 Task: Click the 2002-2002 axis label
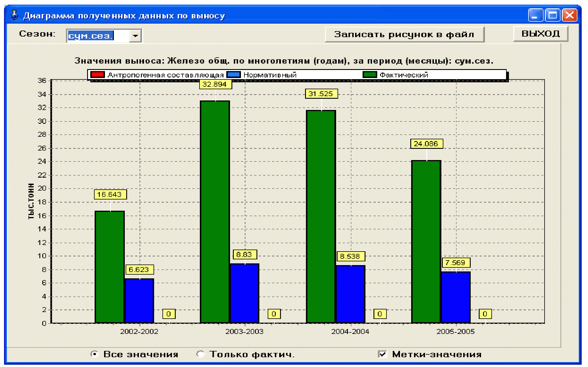(x=139, y=332)
